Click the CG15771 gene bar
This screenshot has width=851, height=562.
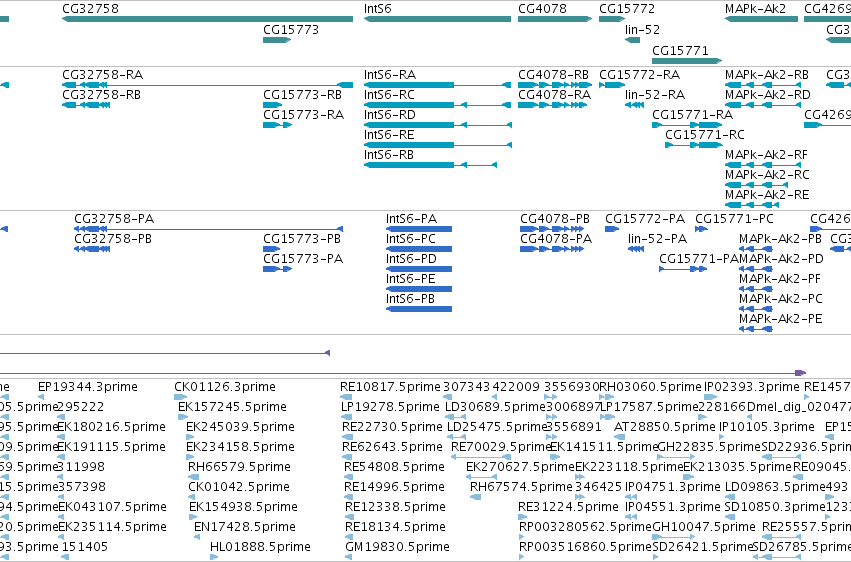tap(687, 61)
